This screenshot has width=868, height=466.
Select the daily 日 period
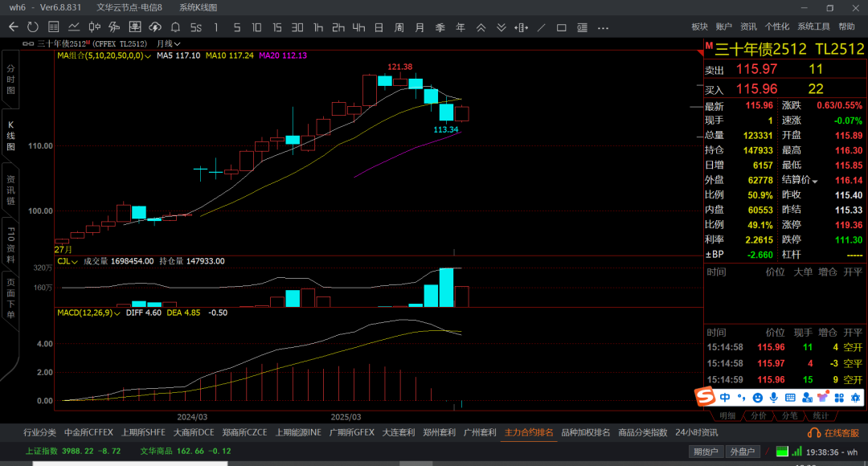coord(379,27)
